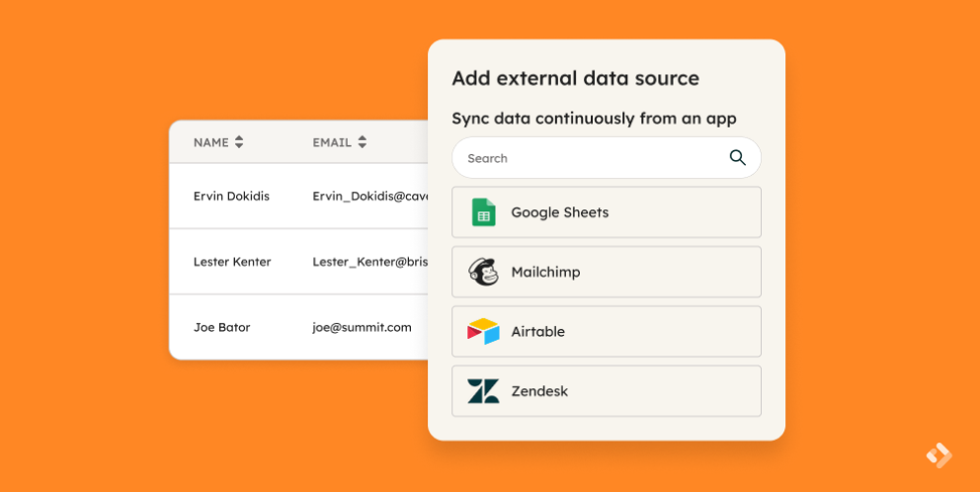Click the white diamond logo in corner
The image size is (980, 492).
tap(938, 454)
